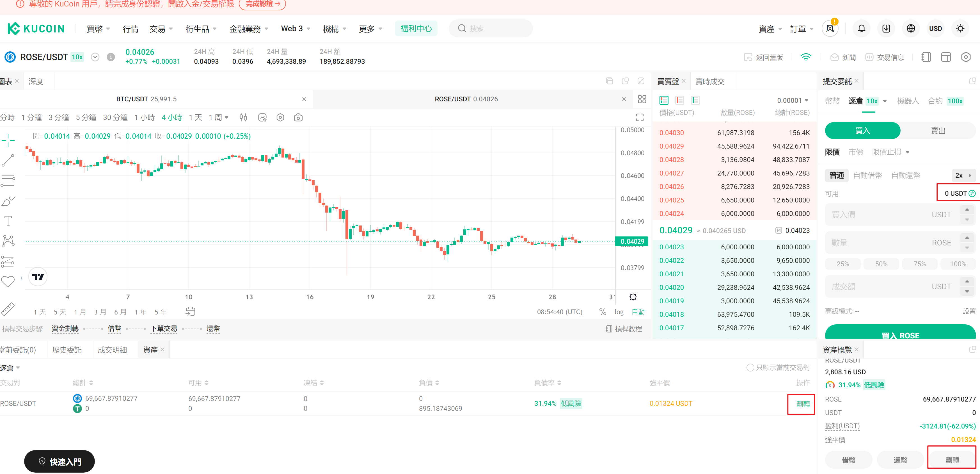Viewport: 980px width, 474px height.
Task: Enter chart fullscreen mode
Action: [640, 117]
